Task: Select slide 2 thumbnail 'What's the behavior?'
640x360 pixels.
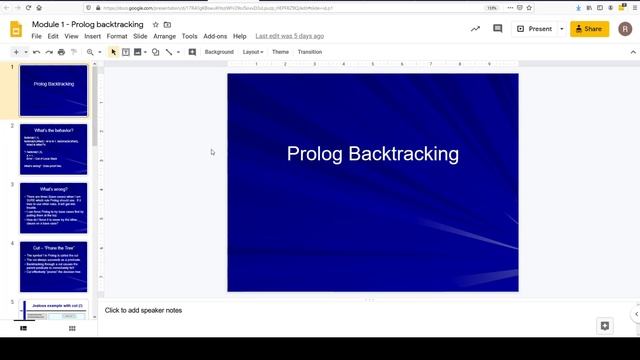Action: (53, 149)
